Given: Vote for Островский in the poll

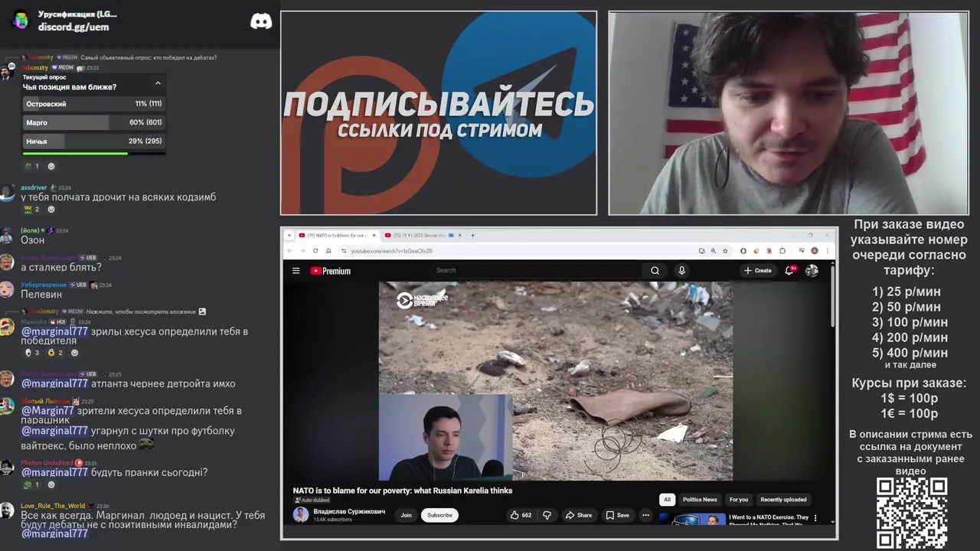Looking at the screenshot, I should [93, 103].
